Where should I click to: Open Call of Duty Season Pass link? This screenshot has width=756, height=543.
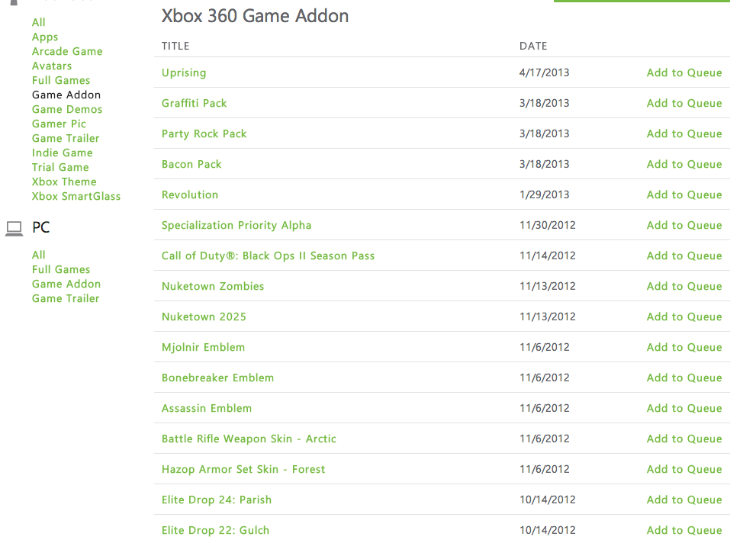268,256
